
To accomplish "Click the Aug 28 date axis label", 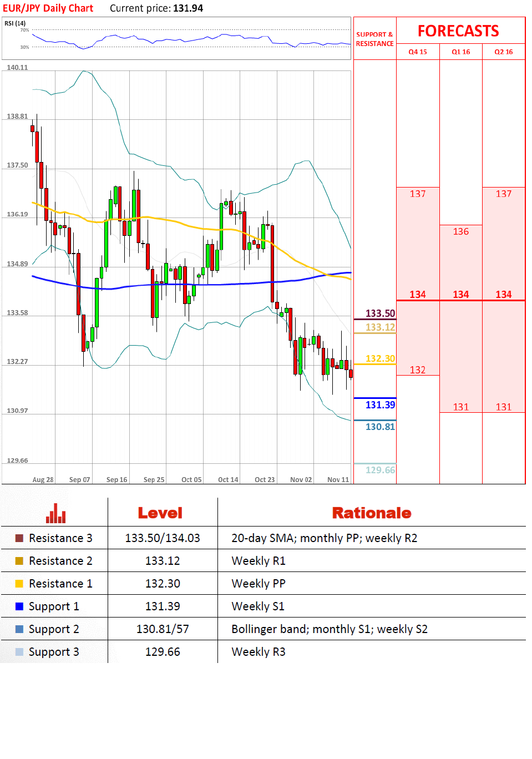I will 43,479.
